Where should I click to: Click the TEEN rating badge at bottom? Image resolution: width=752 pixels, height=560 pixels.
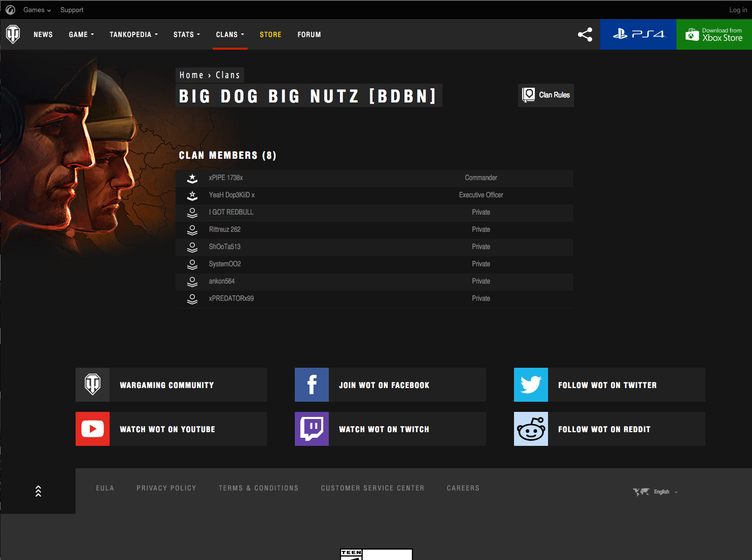(x=377, y=554)
